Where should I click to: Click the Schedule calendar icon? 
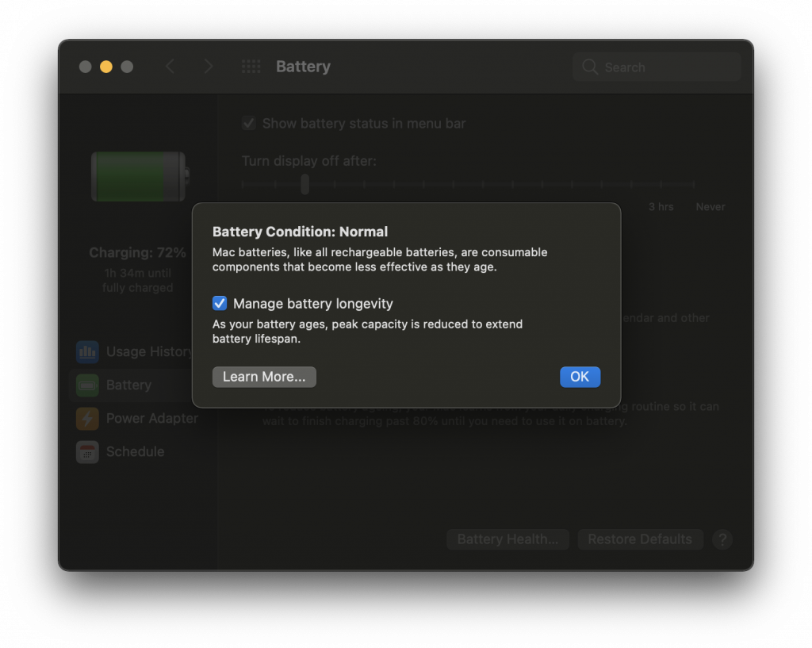[x=87, y=451]
